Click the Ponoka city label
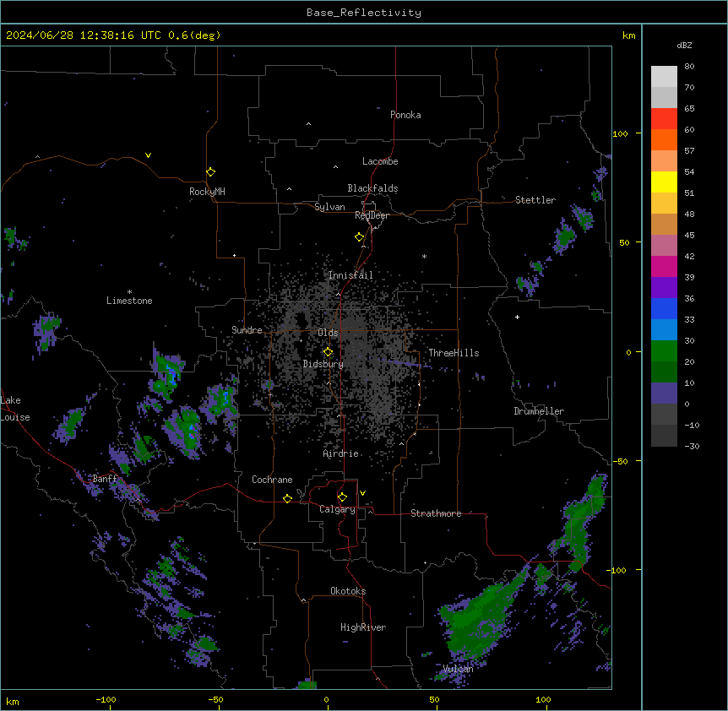Image resolution: width=728 pixels, height=711 pixels. pos(405,115)
